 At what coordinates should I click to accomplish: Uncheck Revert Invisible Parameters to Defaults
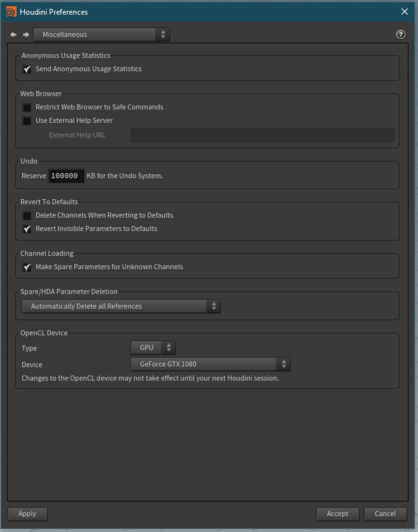27,229
